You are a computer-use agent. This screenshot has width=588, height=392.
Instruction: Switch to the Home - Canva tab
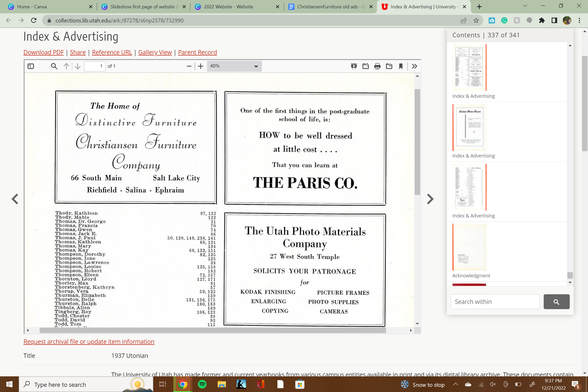click(32, 6)
